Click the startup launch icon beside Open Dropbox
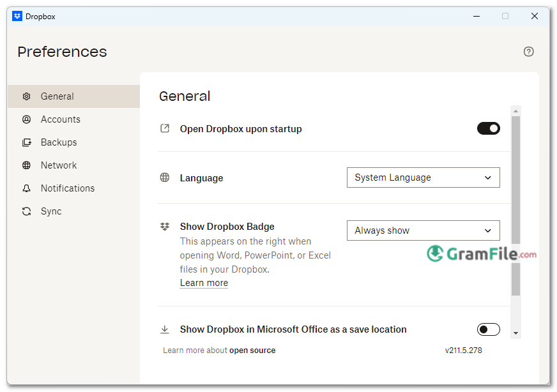 pos(164,128)
